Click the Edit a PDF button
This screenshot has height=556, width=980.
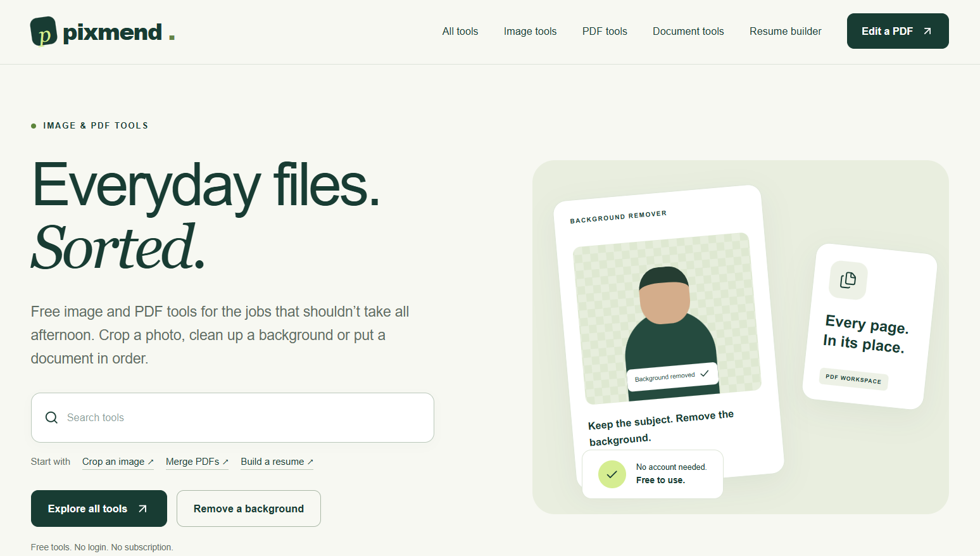point(898,31)
